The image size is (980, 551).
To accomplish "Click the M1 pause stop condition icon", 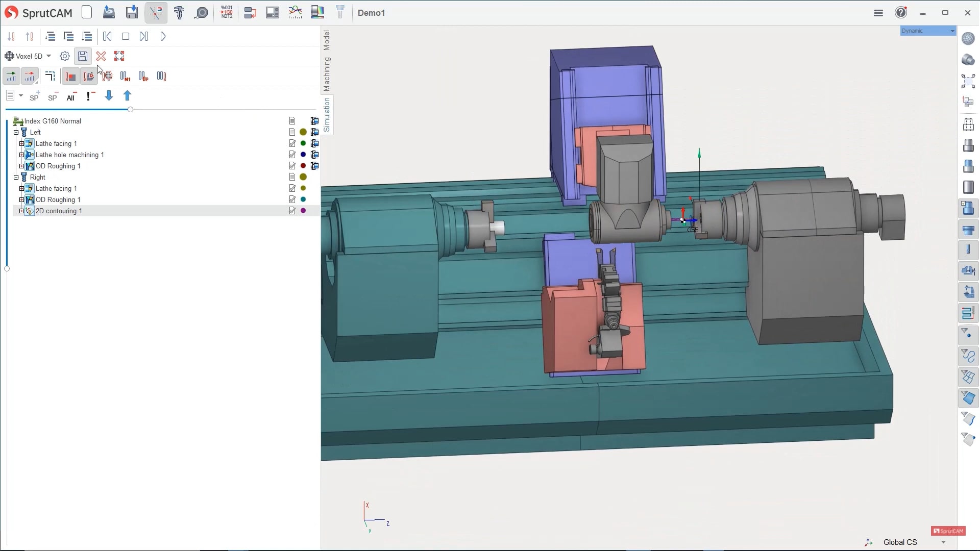I will tap(125, 76).
